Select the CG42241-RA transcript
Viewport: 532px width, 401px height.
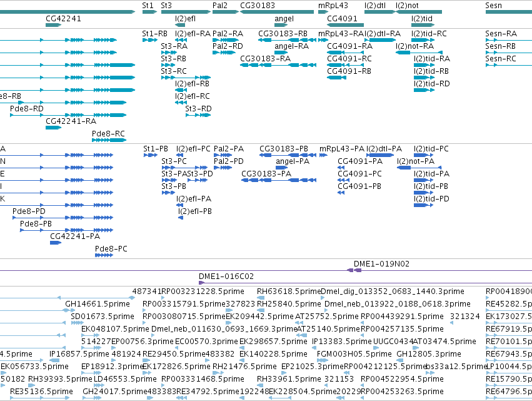[x=54, y=128]
